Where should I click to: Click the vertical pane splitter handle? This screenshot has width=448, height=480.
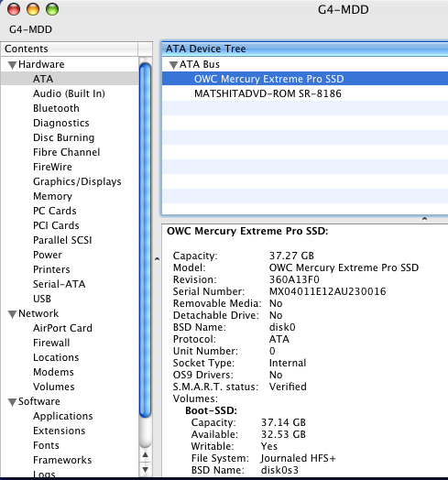157,259
